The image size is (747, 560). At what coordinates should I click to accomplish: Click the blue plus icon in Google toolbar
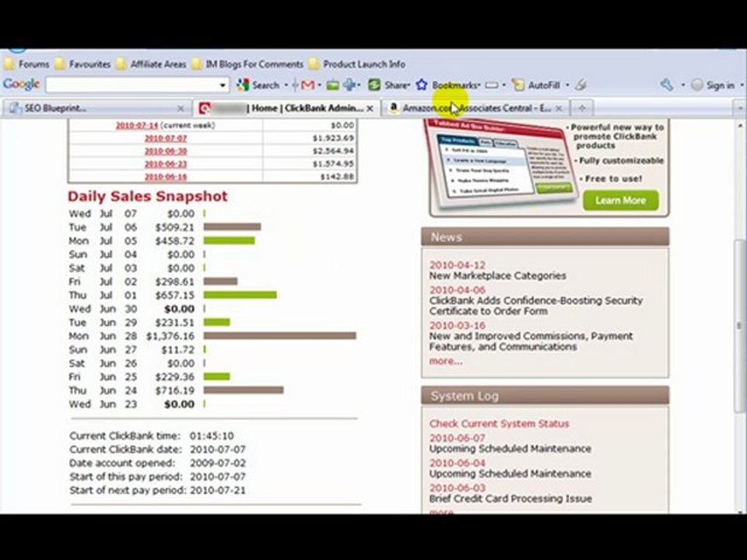click(x=349, y=86)
